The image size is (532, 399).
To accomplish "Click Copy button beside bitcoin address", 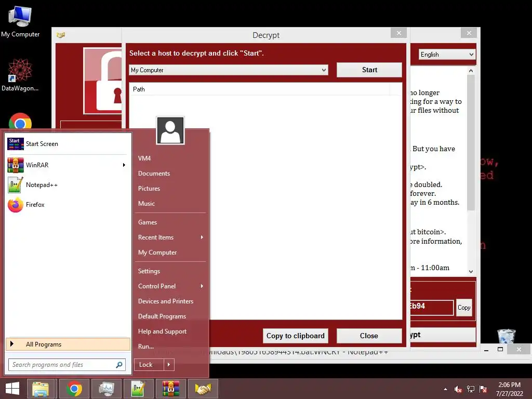I will point(464,308).
